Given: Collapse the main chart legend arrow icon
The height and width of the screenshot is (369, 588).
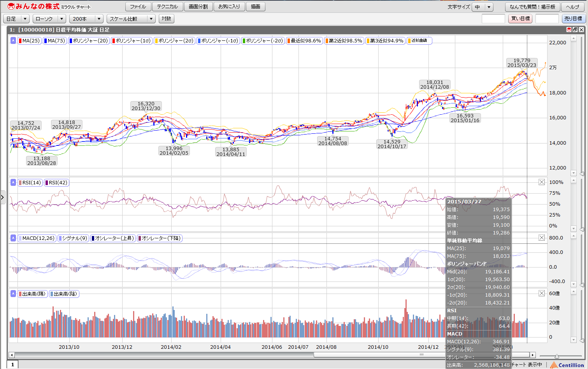Looking at the screenshot, I should coord(13,40).
